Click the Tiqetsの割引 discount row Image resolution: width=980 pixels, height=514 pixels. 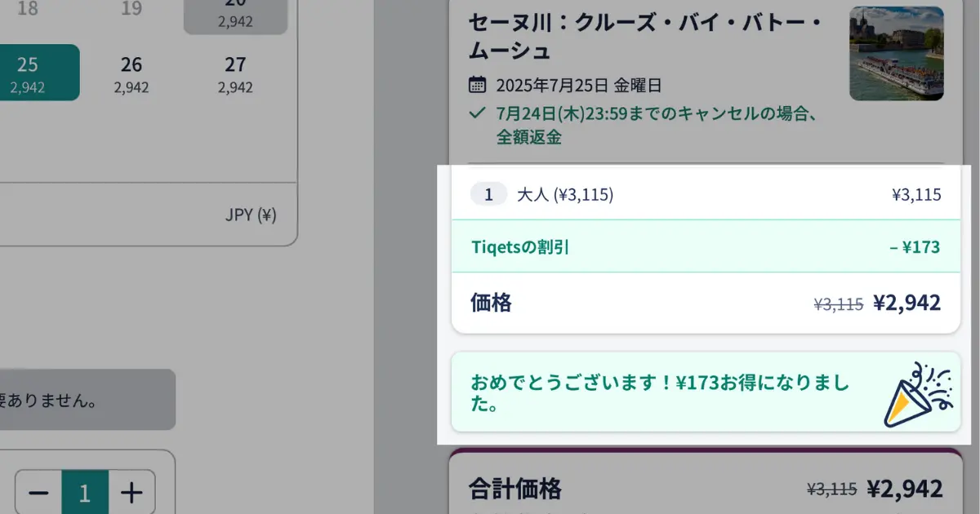tap(706, 246)
